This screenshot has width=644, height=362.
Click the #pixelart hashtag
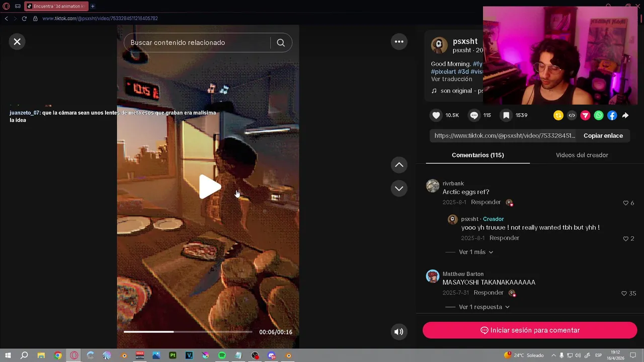[x=443, y=72]
